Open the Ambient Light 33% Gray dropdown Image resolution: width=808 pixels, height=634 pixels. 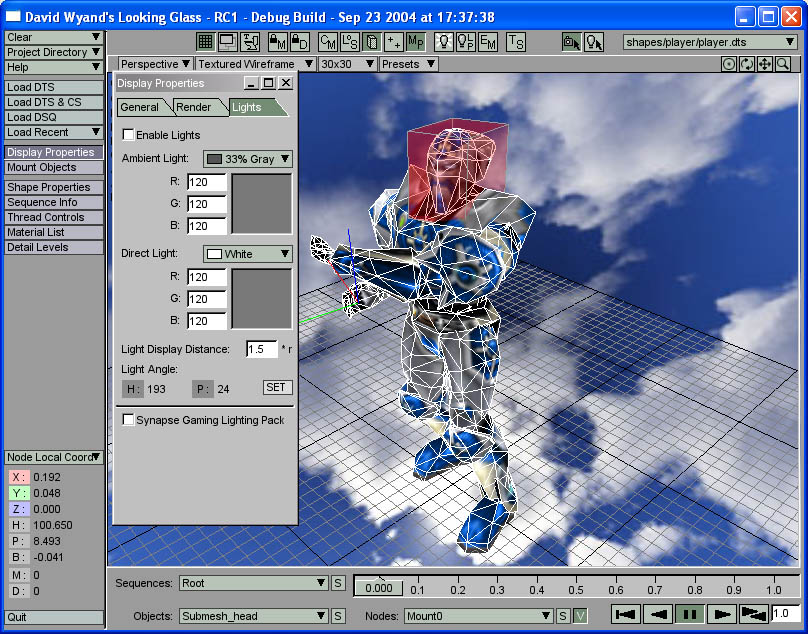[x=248, y=159]
